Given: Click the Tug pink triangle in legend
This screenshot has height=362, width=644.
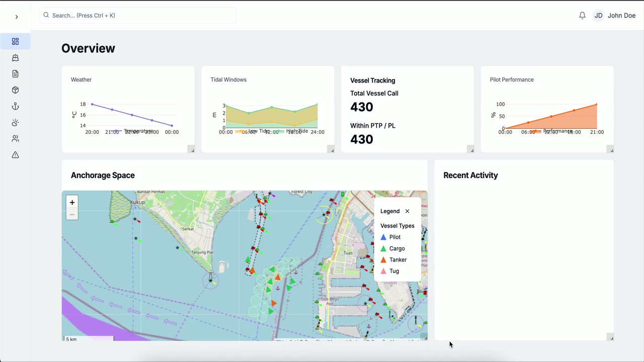Looking at the screenshot, I should coord(383,271).
